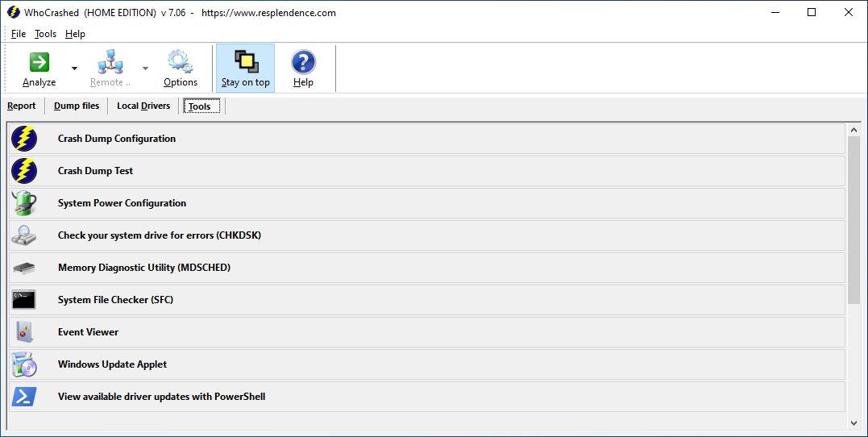Switch to the Local Drivers tab
The image size is (868, 437).
(143, 106)
